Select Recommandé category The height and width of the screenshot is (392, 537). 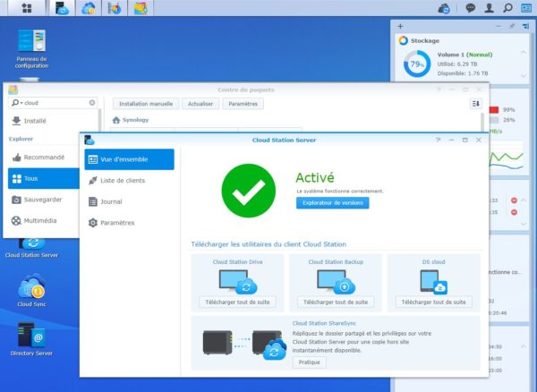pos(44,158)
